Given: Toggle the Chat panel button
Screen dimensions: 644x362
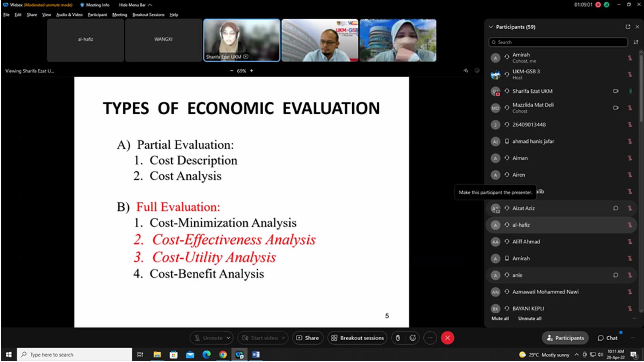Looking at the screenshot, I should [x=607, y=338].
